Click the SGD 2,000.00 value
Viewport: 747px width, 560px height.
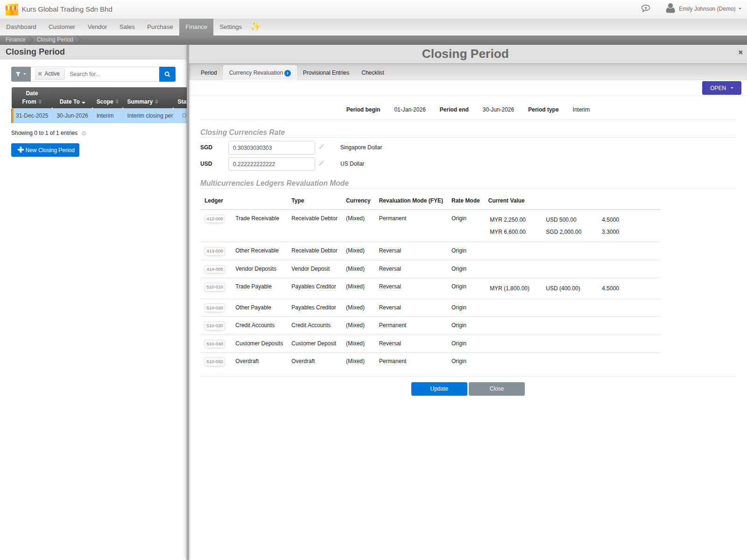(564, 232)
